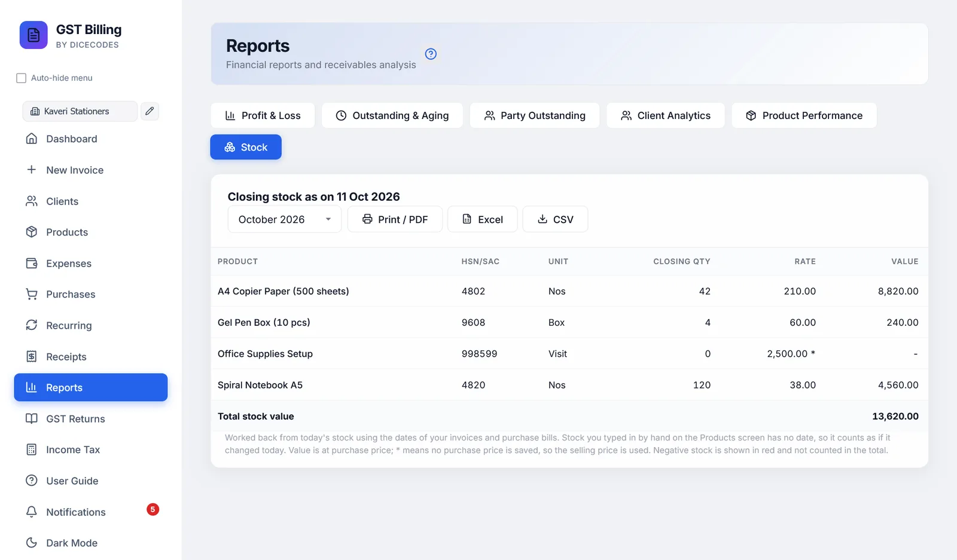Export the stock report via Print / PDF
Screen dimensions: 957x560
(395, 219)
